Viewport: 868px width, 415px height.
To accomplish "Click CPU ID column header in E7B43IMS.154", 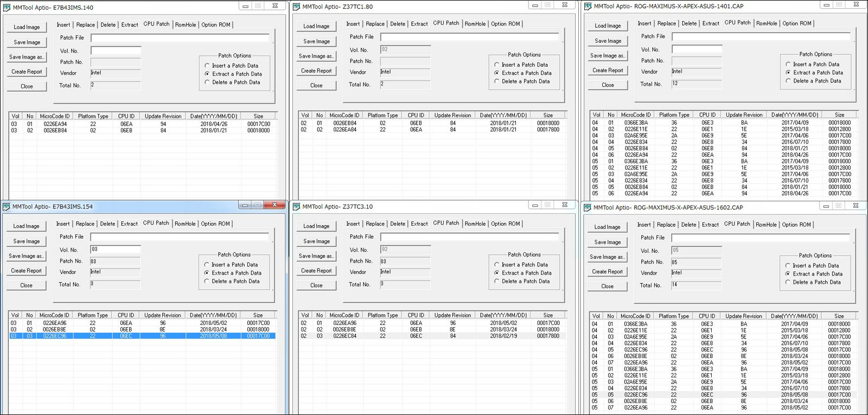I will click(126, 315).
